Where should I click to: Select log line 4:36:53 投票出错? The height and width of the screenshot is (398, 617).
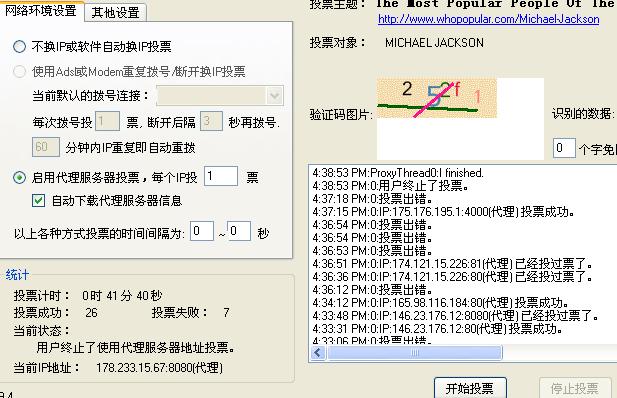click(x=373, y=251)
